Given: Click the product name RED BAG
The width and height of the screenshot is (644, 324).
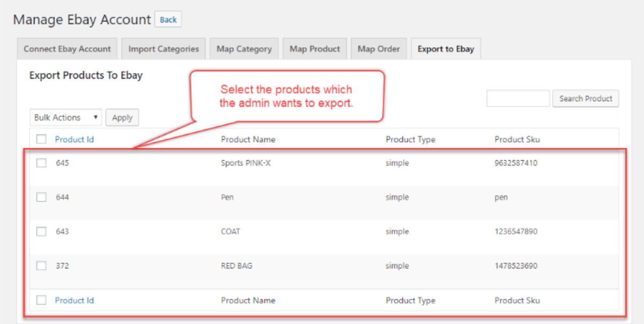Looking at the screenshot, I should pos(237,266).
